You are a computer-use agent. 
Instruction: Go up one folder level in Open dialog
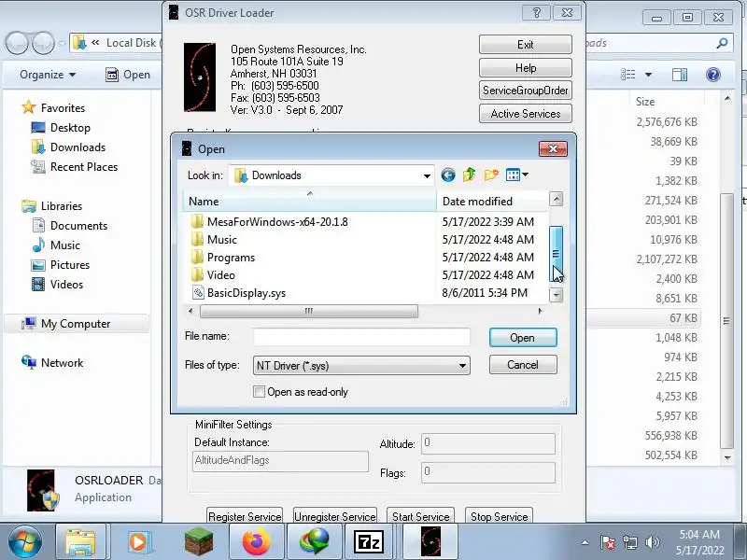tap(470, 175)
